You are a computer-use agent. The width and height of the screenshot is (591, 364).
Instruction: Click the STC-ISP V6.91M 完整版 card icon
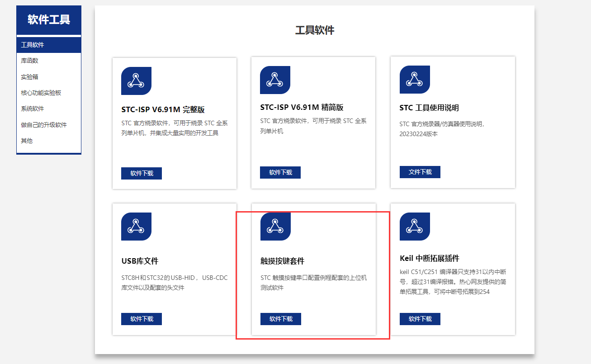click(136, 81)
